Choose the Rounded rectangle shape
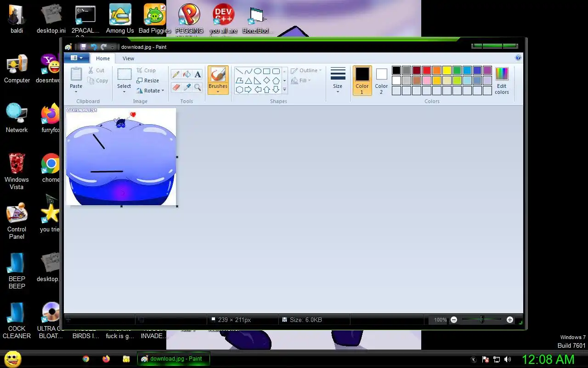This screenshot has height=368, width=588. [x=276, y=71]
